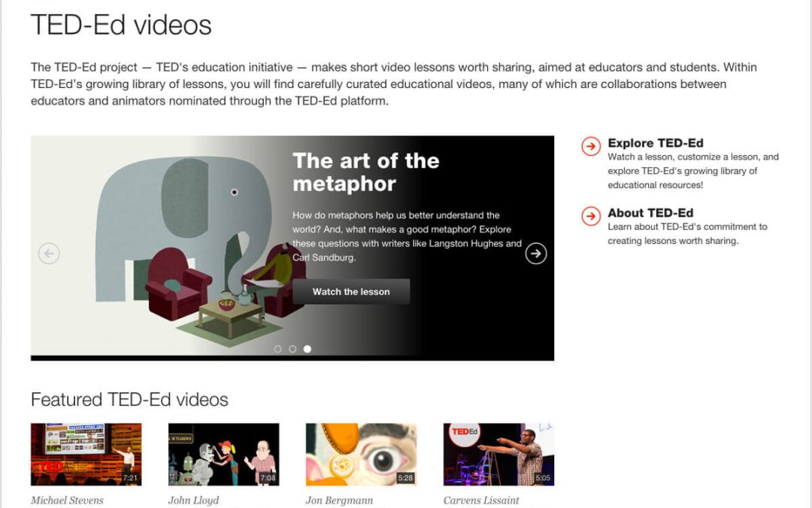The image size is (812, 508).
Task: Click the Carvens Lissaint speaker name
Action: pos(481,500)
